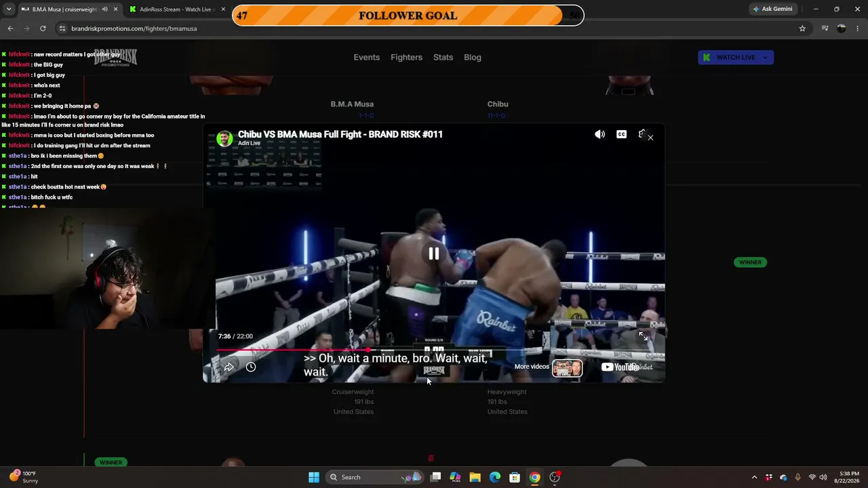Open the Chrome profile avatar

pyautogui.click(x=841, y=28)
